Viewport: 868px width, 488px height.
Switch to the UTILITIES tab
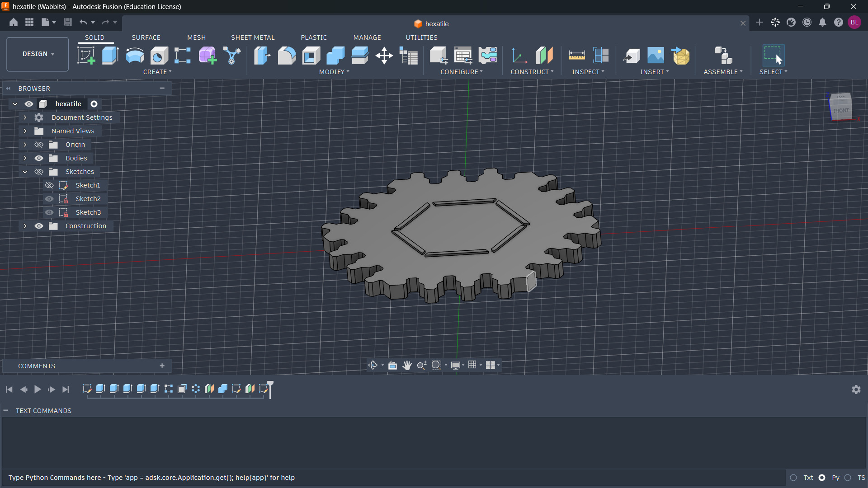421,38
